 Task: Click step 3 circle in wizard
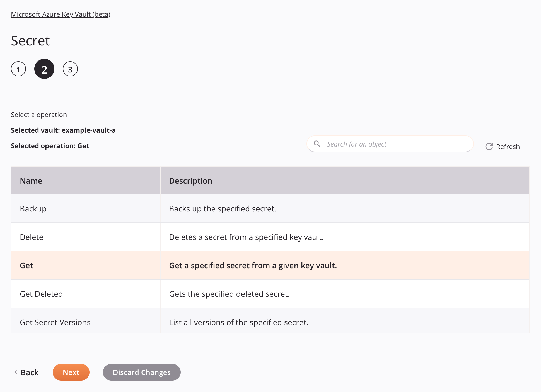[69, 69]
